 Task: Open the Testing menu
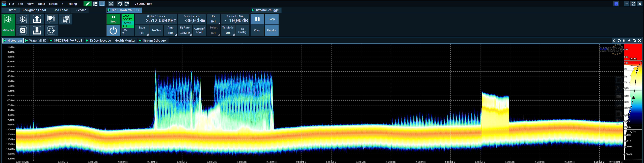click(72, 4)
